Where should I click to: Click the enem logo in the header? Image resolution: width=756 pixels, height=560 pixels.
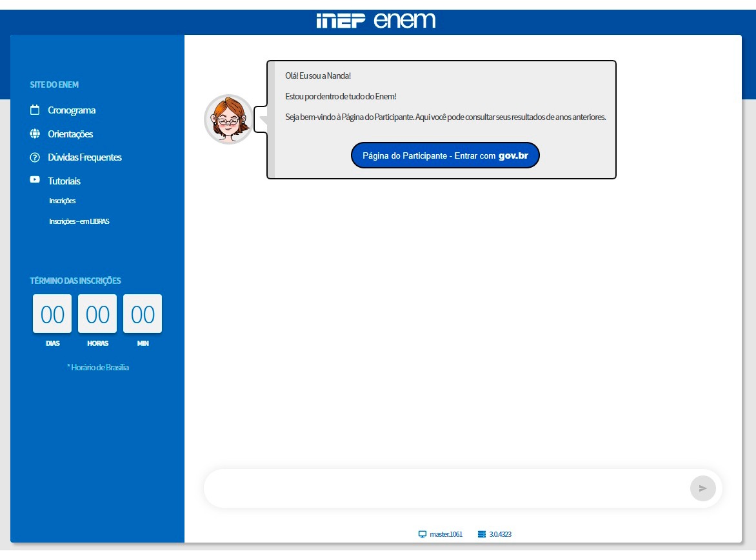404,20
